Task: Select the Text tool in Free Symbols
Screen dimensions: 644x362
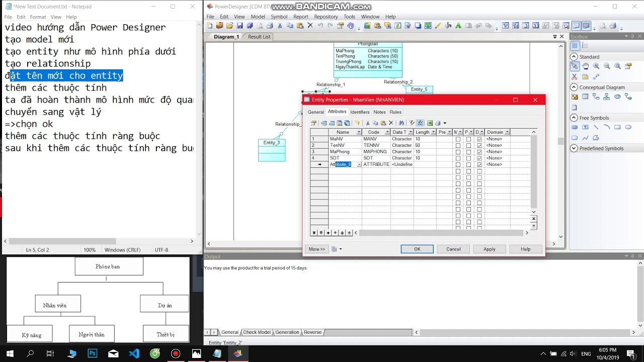Action: [586, 127]
